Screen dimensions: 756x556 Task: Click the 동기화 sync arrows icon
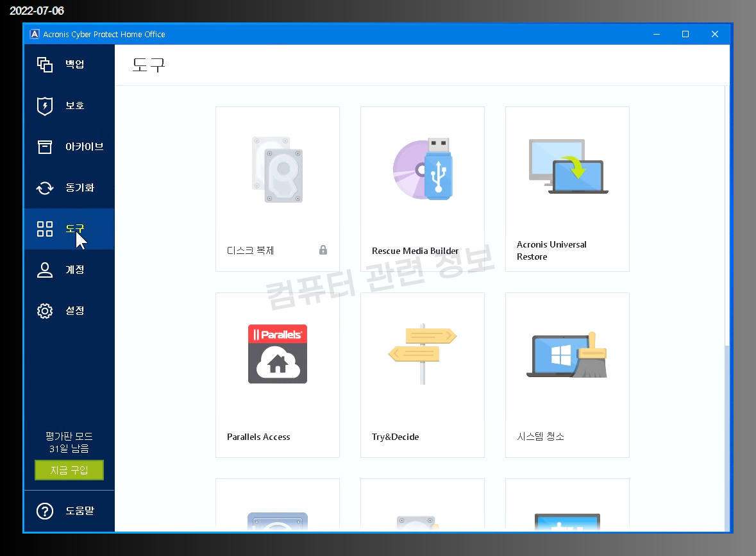click(x=45, y=188)
